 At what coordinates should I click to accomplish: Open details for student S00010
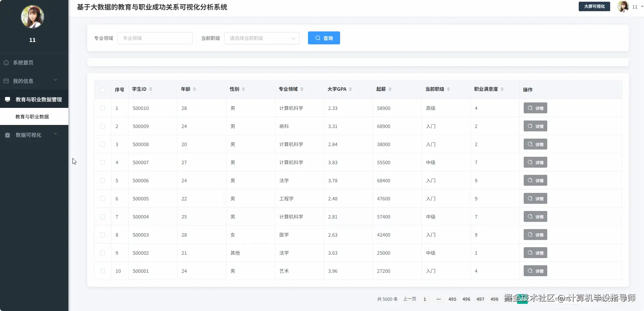click(535, 108)
